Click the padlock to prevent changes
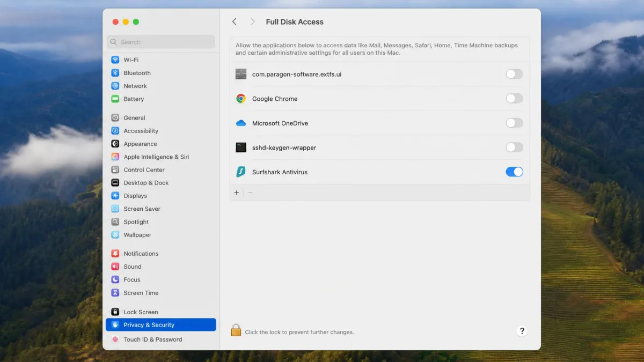This screenshot has height=362, width=644. 236,330
